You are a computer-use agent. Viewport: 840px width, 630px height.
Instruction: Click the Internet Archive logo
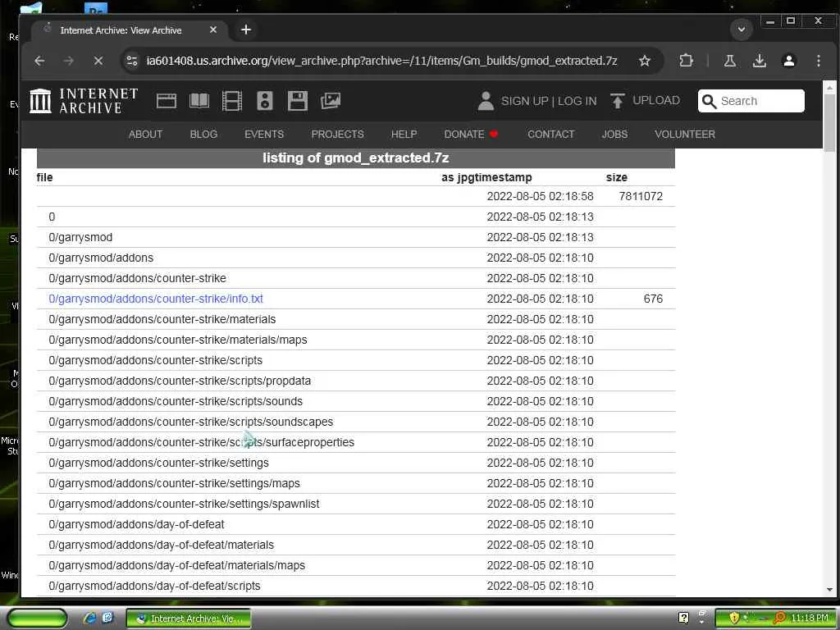pos(84,101)
